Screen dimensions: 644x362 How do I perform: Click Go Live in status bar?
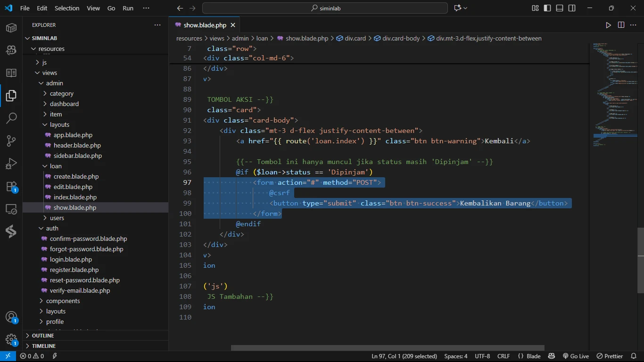click(x=576, y=356)
